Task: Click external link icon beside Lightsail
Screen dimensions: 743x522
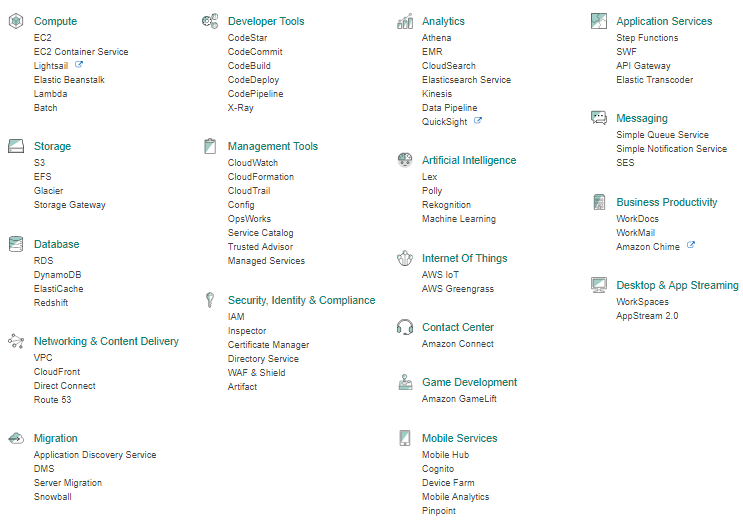Action: [79, 65]
